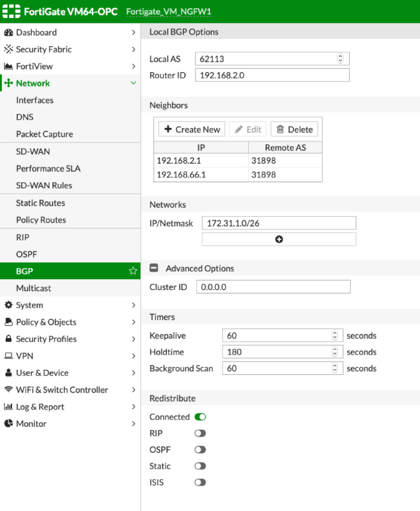420x511 pixels.
Task: Add another network with plus icon
Action: [279, 239]
